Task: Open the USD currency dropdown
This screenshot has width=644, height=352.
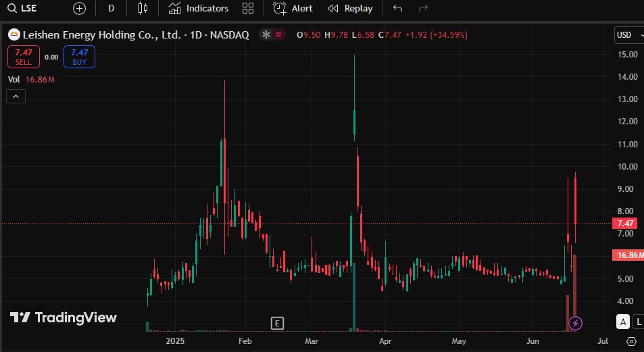Action: pos(629,35)
